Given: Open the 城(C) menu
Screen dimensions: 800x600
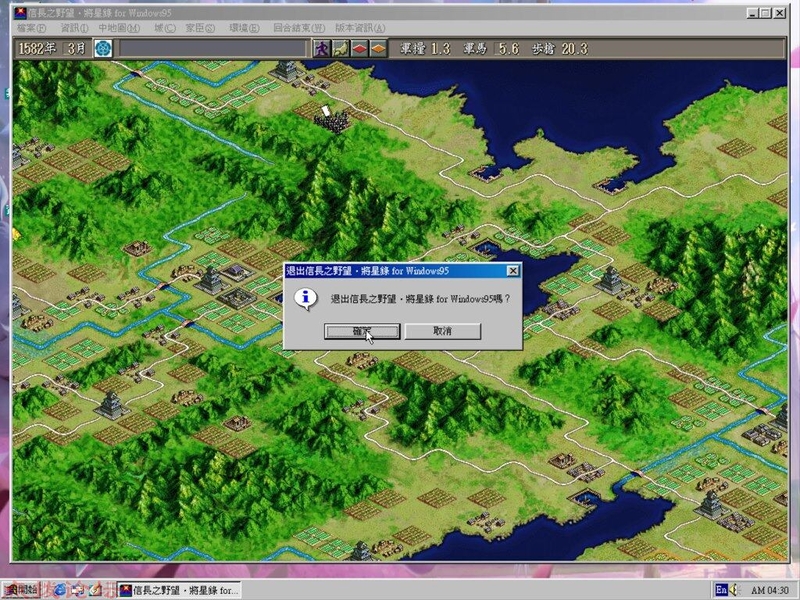Looking at the screenshot, I should [164, 28].
